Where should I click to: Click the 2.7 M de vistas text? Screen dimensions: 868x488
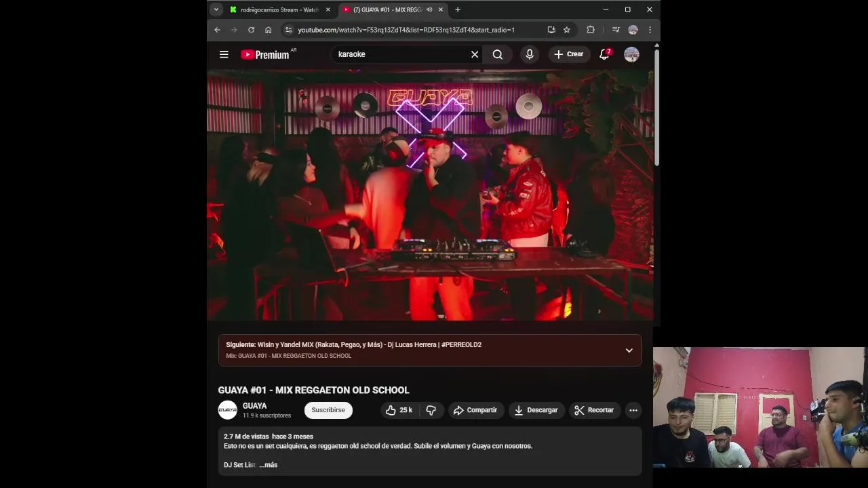246,436
